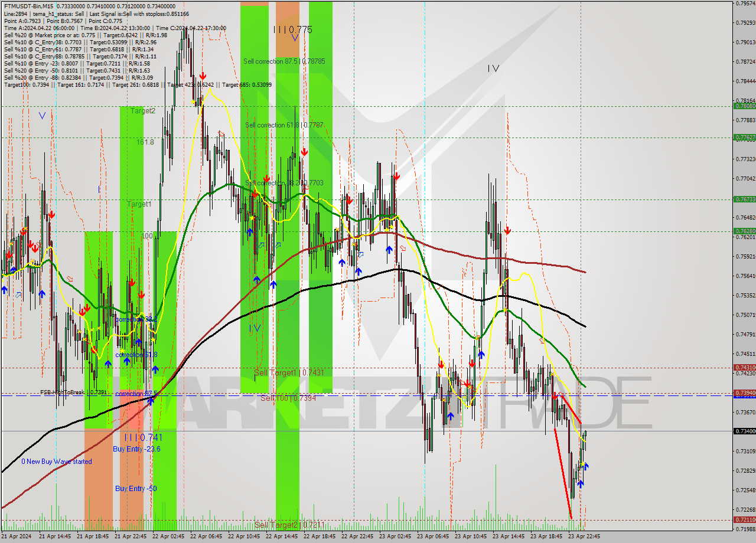
Task: Select the 'Last Signal is:Sell with stoploss' line
Action: tap(139, 14)
